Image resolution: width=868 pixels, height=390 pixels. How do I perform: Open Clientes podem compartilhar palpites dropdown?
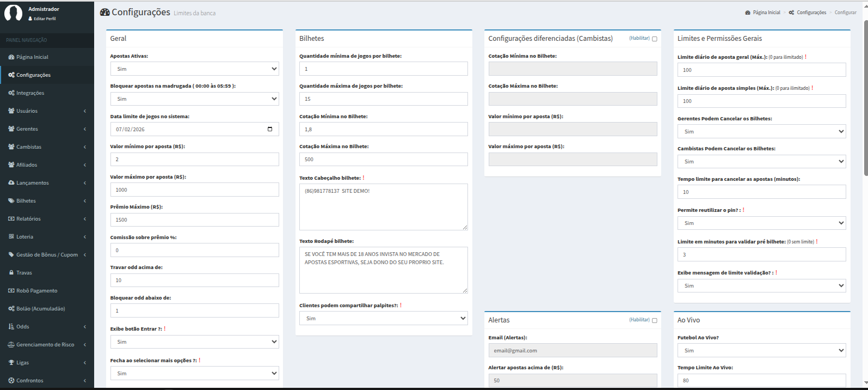[x=383, y=319]
